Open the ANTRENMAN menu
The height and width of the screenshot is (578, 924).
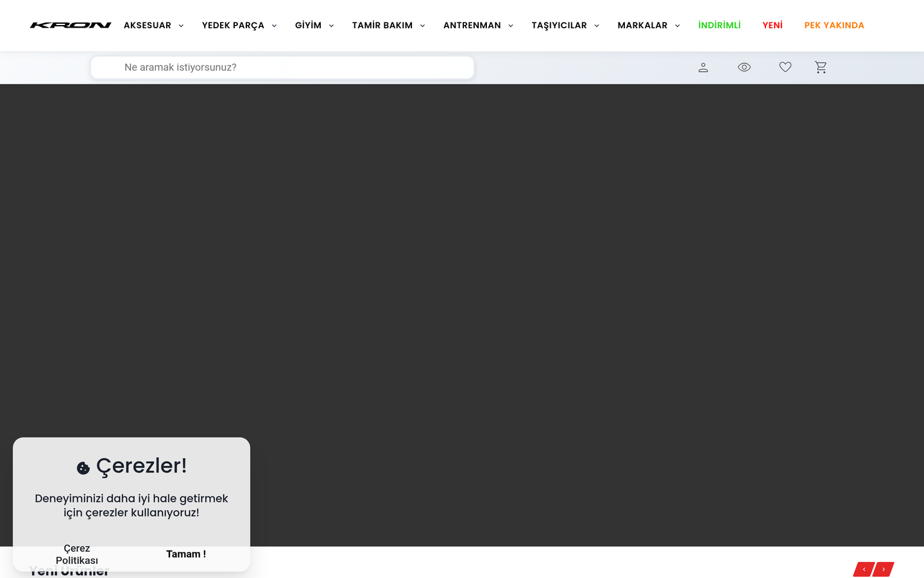coord(472,26)
